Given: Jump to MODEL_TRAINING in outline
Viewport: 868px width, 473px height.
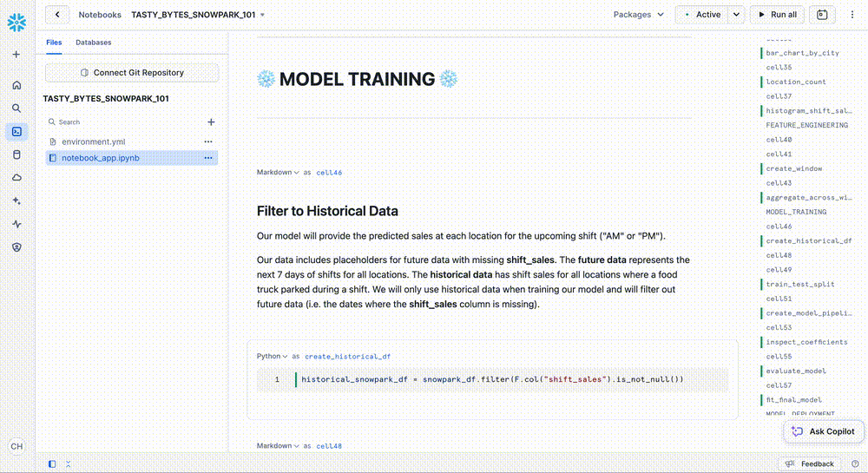Looking at the screenshot, I should click(x=796, y=212).
